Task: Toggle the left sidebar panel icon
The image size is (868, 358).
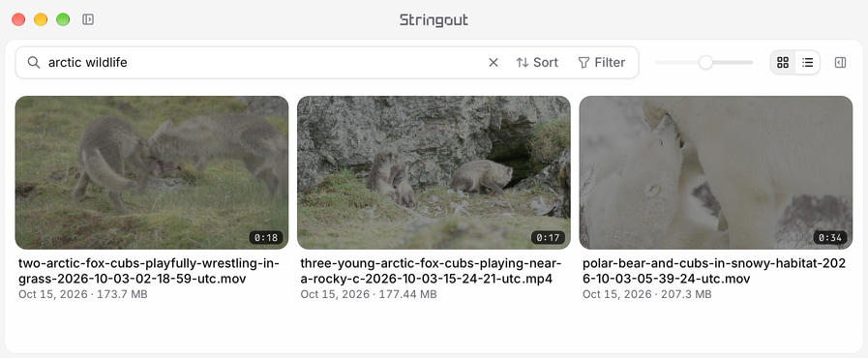Action: coord(88,19)
